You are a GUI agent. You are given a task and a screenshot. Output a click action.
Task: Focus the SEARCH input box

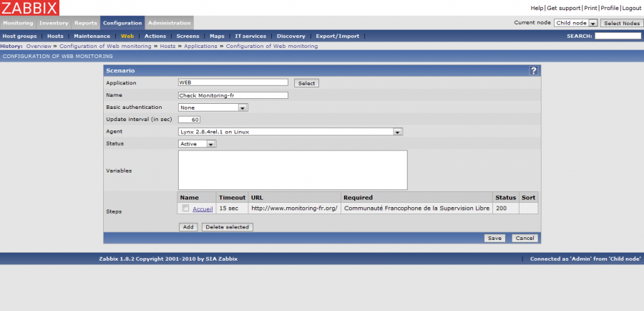(618, 37)
